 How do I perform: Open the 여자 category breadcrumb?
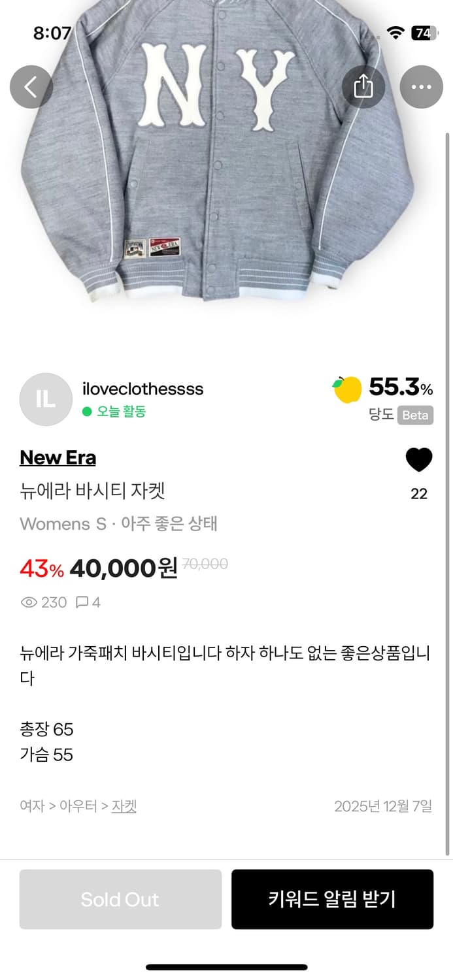tap(29, 807)
